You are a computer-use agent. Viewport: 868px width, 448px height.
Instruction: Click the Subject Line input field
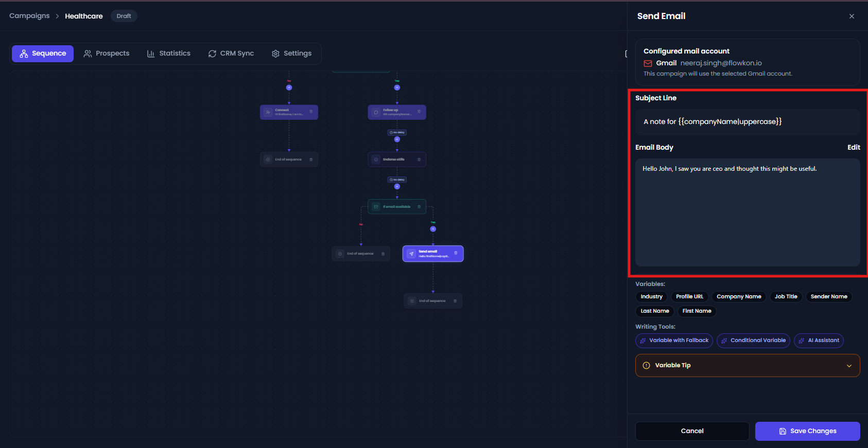(x=748, y=122)
